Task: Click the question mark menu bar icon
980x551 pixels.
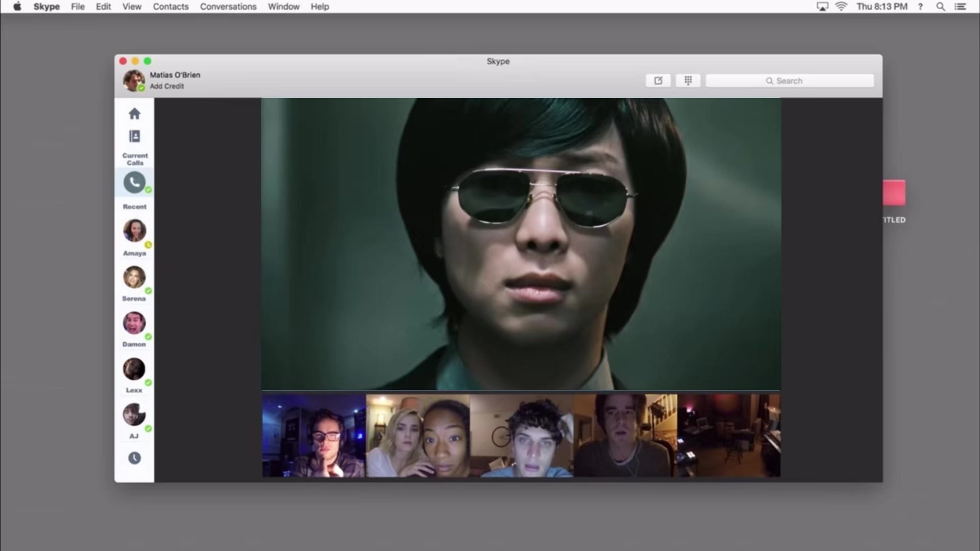Action: [x=920, y=7]
